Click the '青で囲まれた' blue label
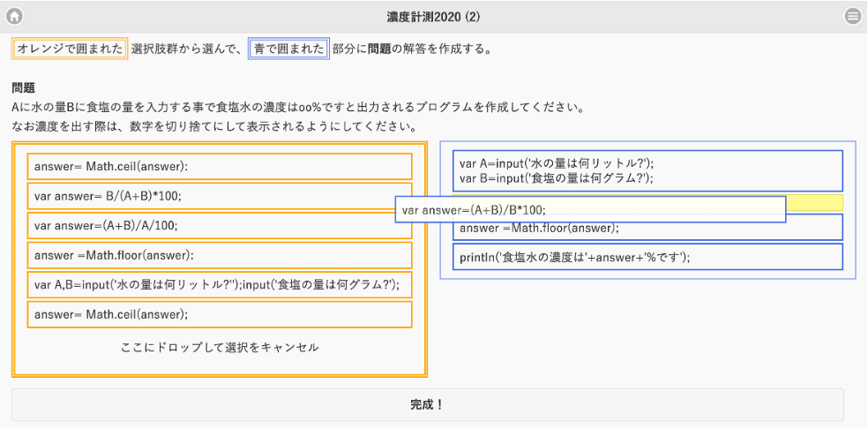This screenshot has width=868, height=429. click(x=289, y=49)
